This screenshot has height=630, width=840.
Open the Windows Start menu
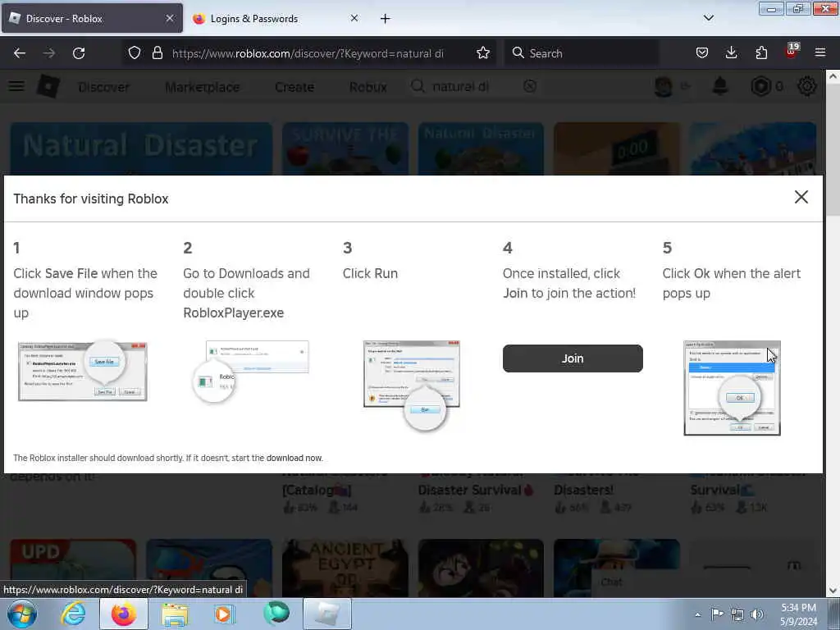point(22,614)
